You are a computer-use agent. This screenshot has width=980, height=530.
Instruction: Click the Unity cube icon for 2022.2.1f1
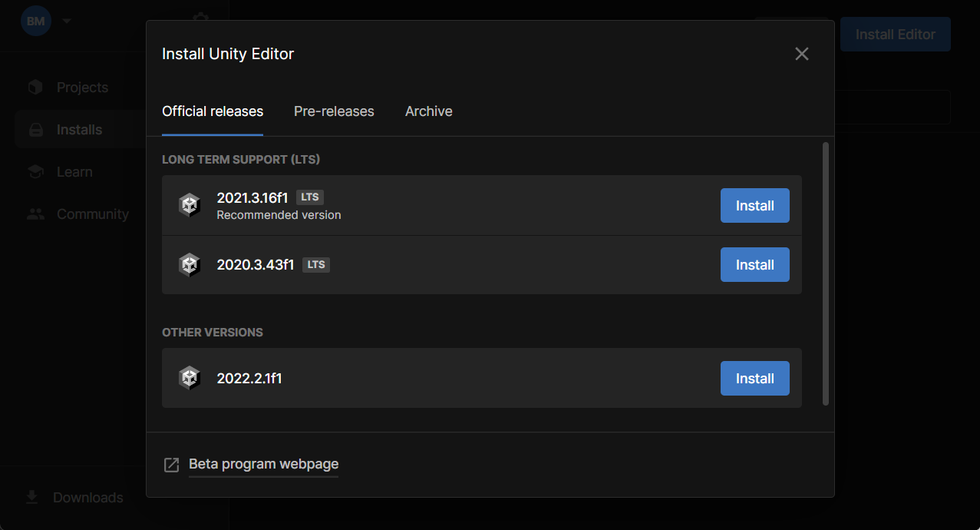[x=189, y=378]
